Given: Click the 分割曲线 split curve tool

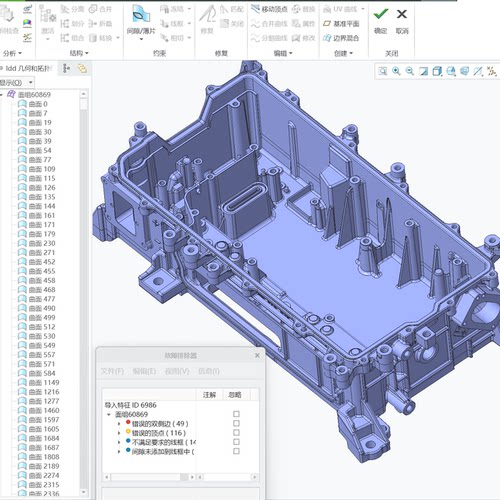Looking at the screenshot, I should [269, 38].
